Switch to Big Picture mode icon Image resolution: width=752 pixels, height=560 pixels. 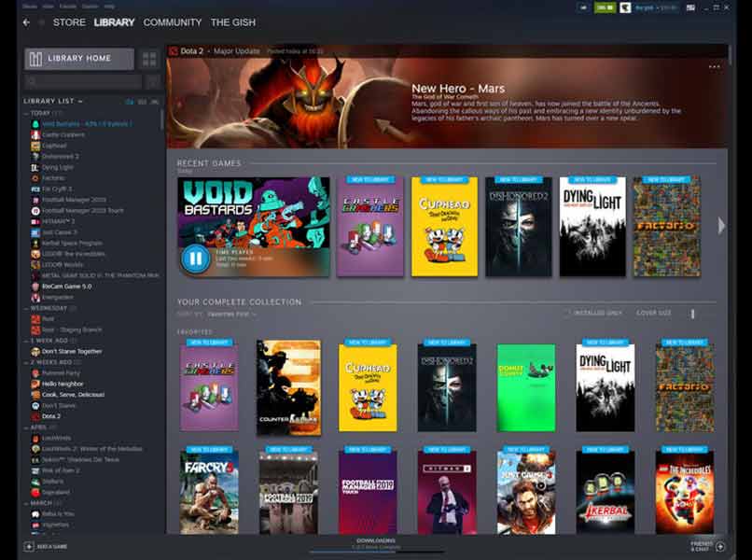[690, 7]
